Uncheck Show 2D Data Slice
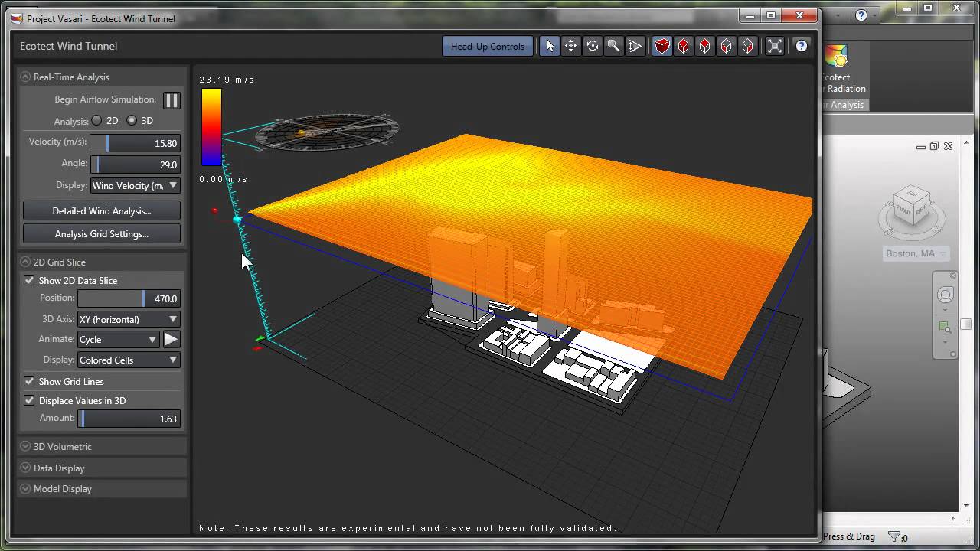Screen dimensions: 980x551 pos(29,280)
